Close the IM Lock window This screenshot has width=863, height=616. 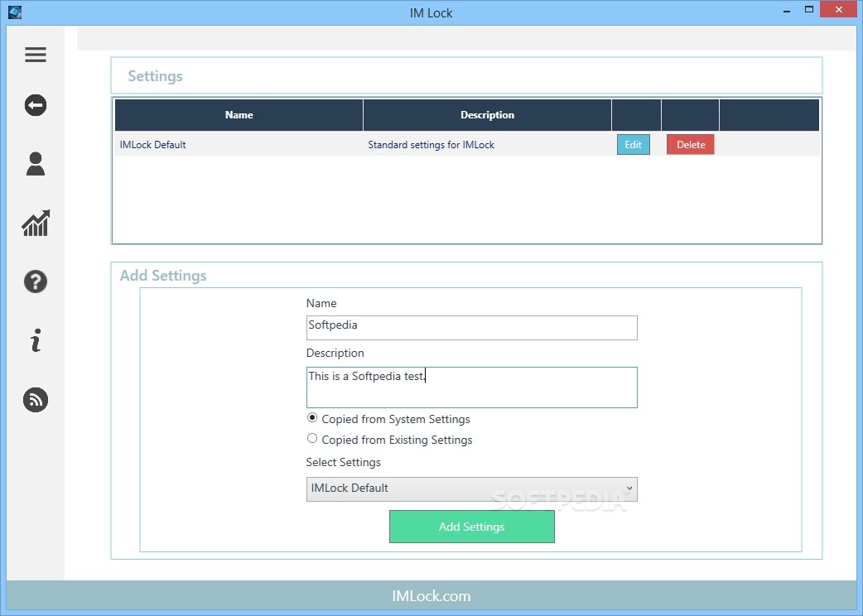pos(839,9)
